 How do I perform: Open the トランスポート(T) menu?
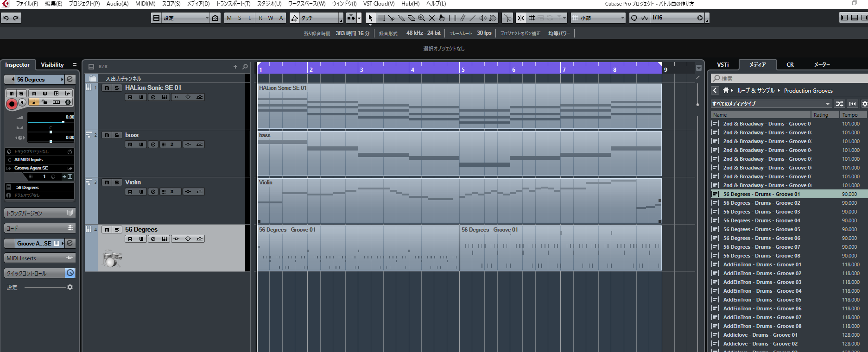[233, 4]
